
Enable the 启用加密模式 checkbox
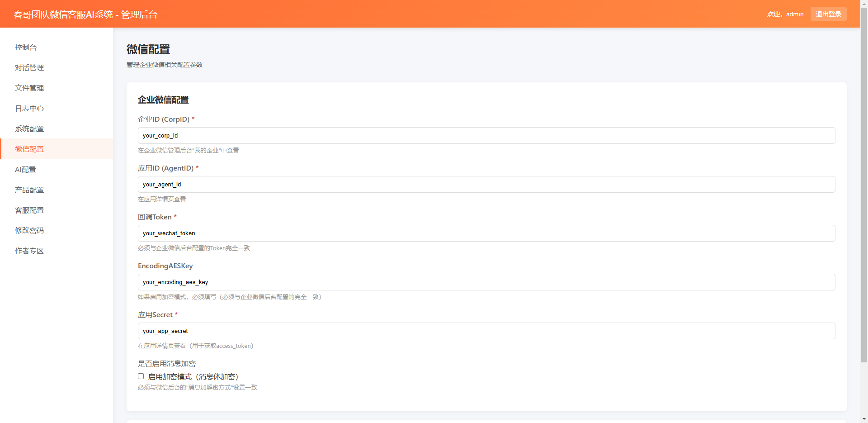point(141,376)
